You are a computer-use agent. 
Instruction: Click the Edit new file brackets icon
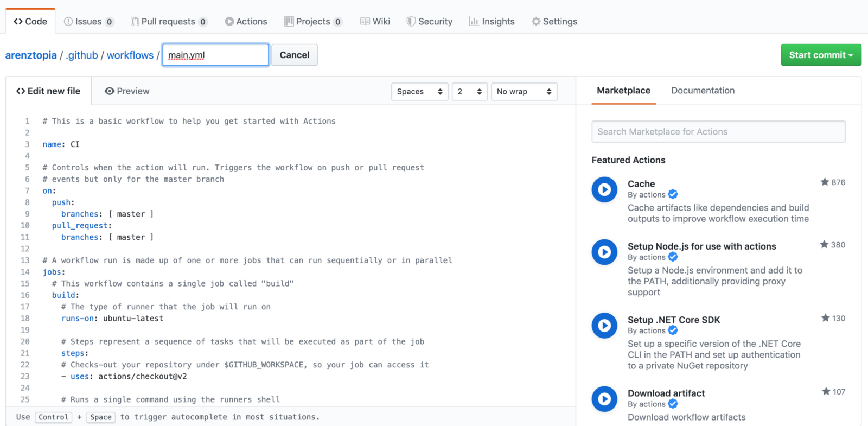21,91
